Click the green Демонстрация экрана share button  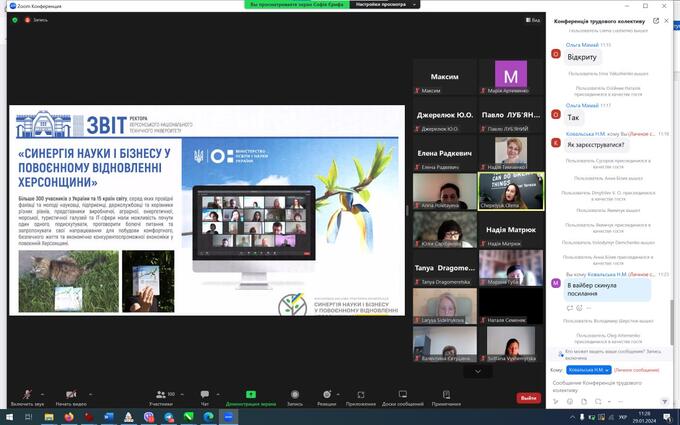[249, 395]
